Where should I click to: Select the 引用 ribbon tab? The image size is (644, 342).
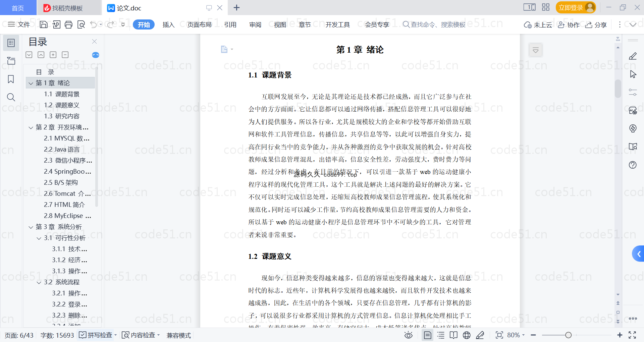[x=230, y=24]
